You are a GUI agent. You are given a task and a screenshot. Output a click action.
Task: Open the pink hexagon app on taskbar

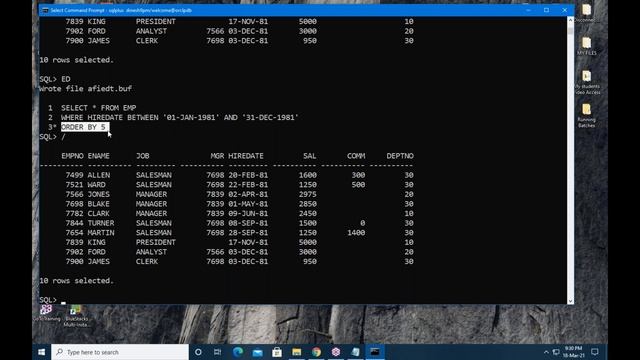click(336, 352)
